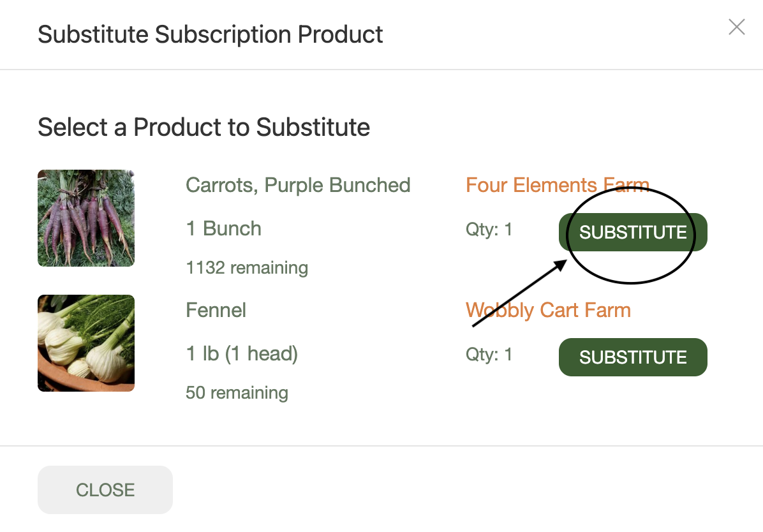Click the "1 lb (1 head)" unit label
763x532 pixels.
tap(242, 354)
